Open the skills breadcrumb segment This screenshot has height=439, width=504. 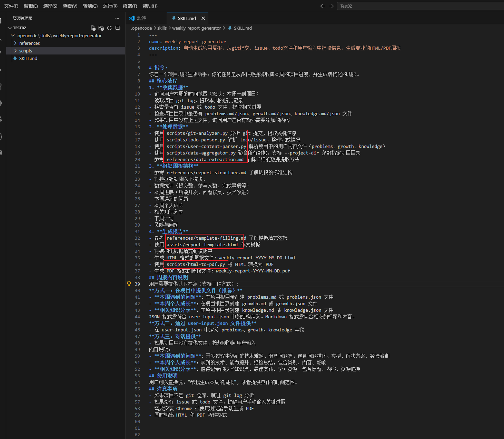(162, 28)
